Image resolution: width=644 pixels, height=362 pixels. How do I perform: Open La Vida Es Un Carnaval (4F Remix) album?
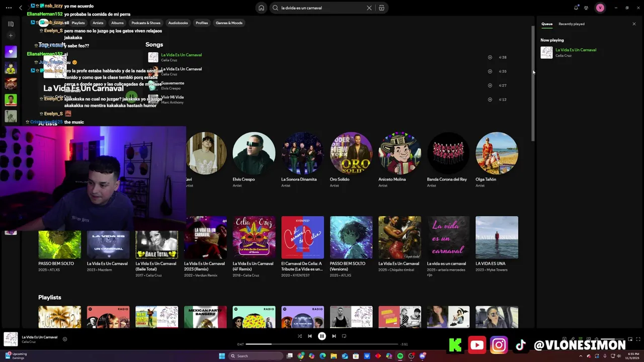click(254, 246)
